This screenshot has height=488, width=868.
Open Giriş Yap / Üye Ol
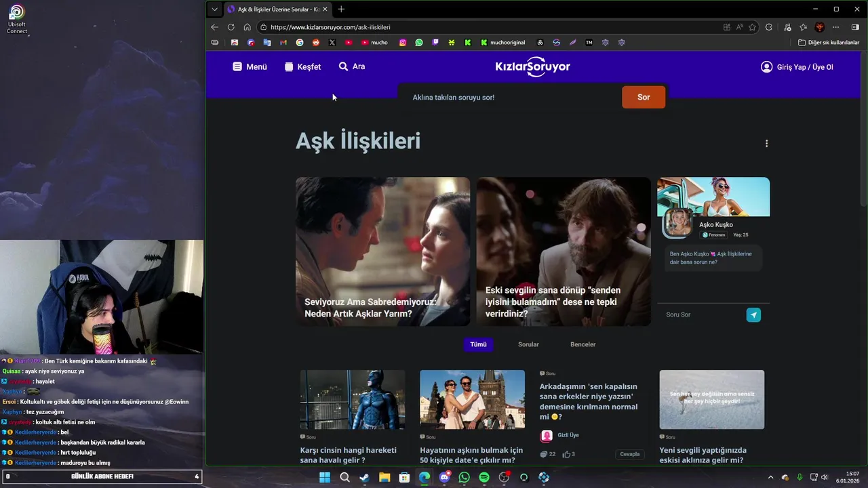tap(797, 67)
